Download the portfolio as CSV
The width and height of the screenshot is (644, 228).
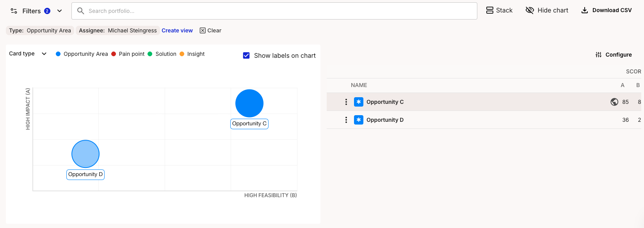pos(607,11)
